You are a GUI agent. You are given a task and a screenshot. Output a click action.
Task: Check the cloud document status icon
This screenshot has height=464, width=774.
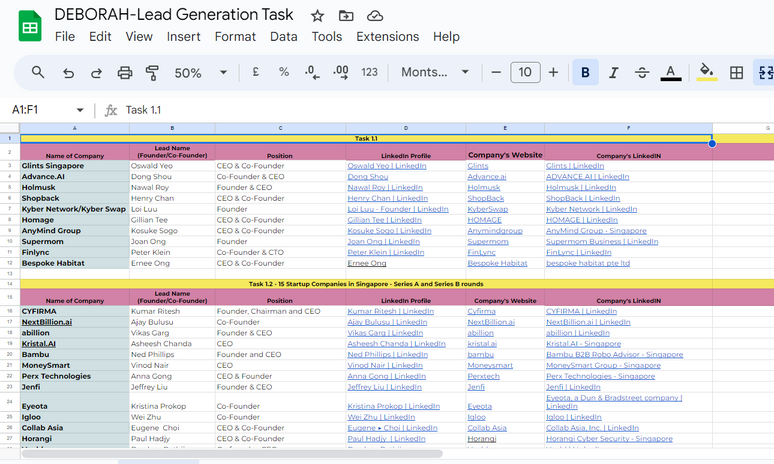[x=375, y=16]
